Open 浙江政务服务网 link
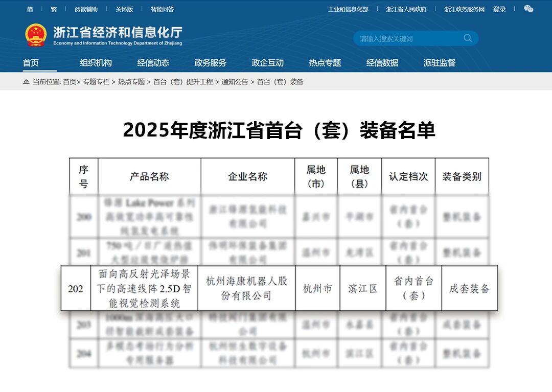This screenshot has height=392, width=552. [464, 9]
